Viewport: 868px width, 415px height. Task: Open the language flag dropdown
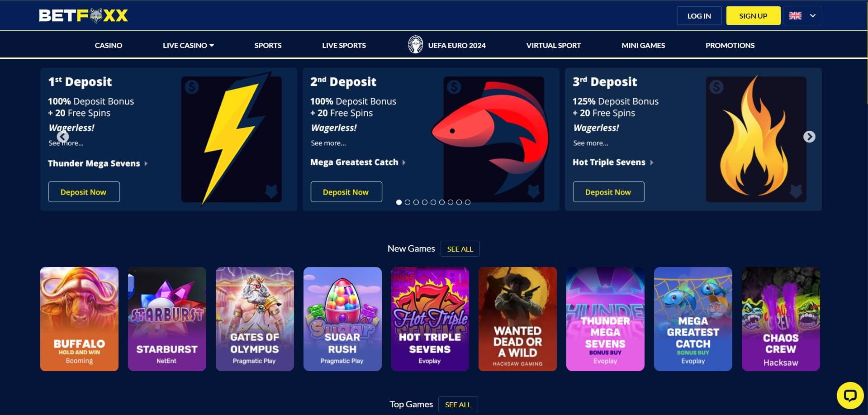click(802, 16)
